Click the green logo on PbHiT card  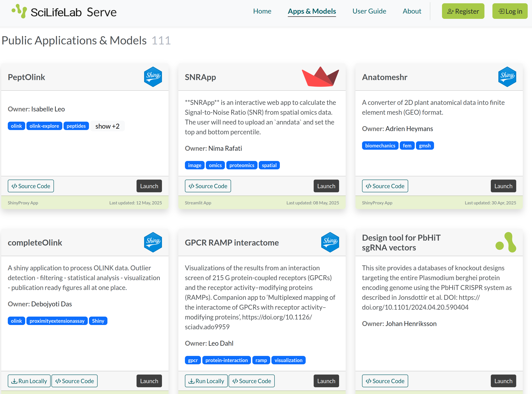click(506, 242)
